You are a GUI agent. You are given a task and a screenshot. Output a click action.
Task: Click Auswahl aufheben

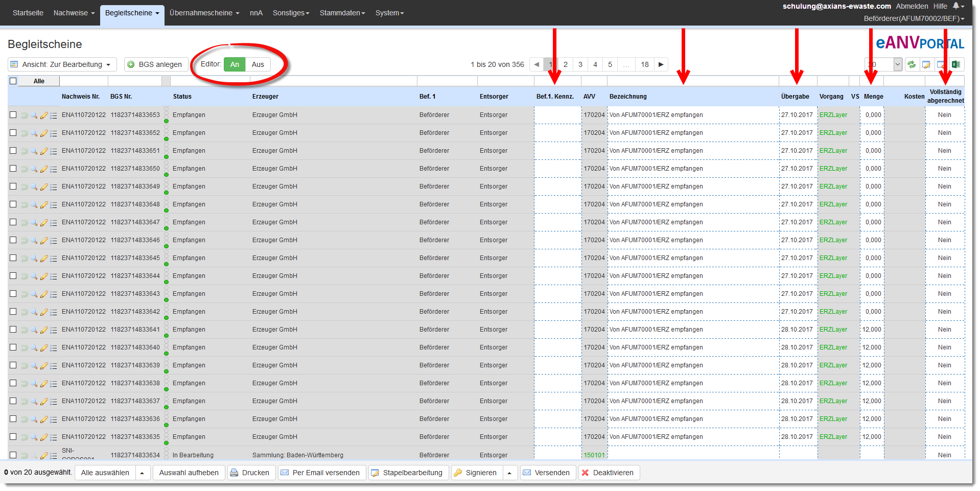coord(189,473)
